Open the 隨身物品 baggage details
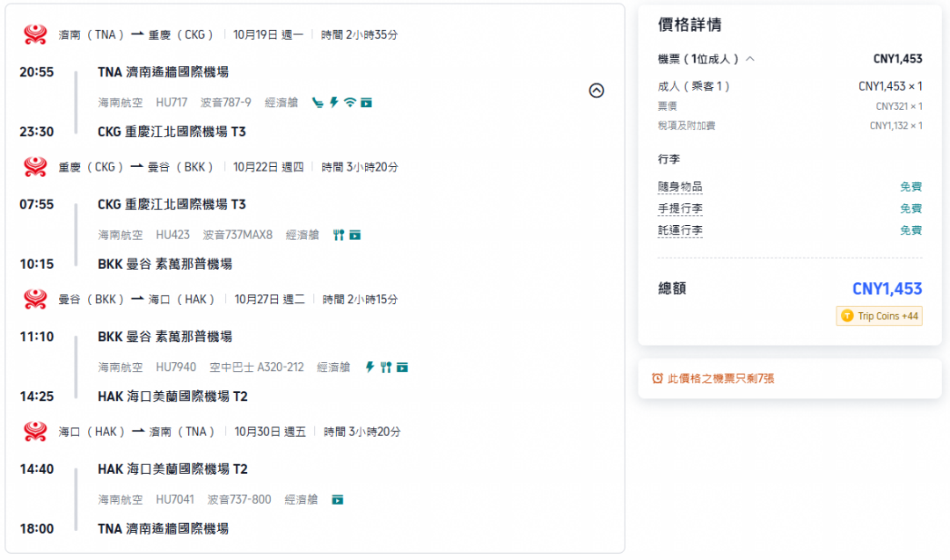 pos(680,187)
